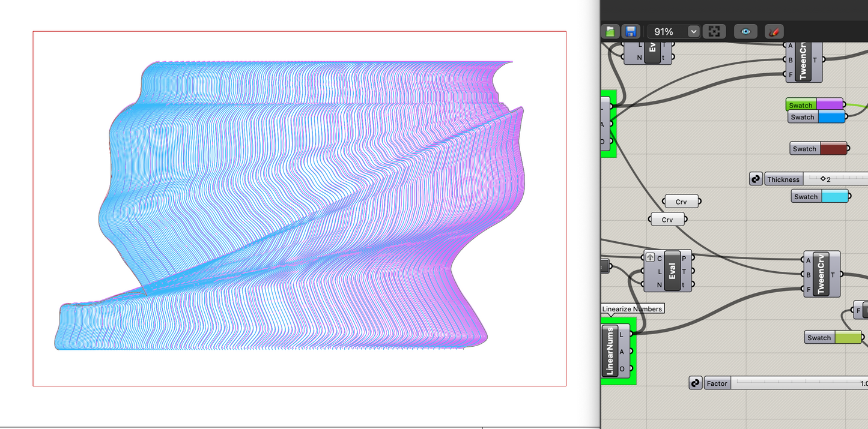Click the Thickness slider handle at 2
This screenshot has height=429, width=868.
pyautogui.click(x=823, y=179)
